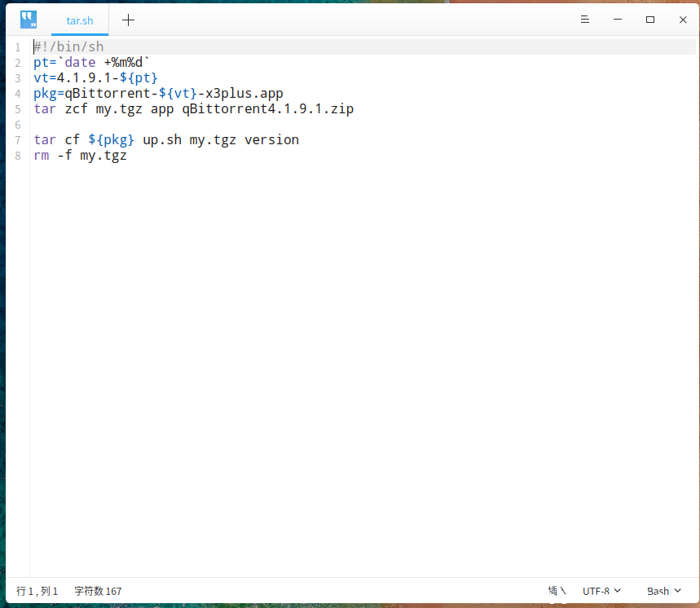Click the tar cf ${pkg} line
Viewport: 700px width, 608px height.
pyautogui.click(x=166, y=140)
